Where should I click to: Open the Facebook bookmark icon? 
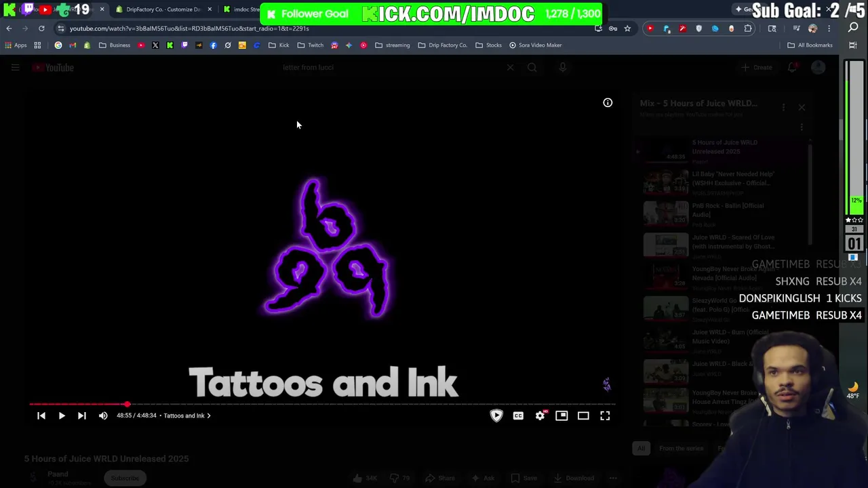pos(213,45)
